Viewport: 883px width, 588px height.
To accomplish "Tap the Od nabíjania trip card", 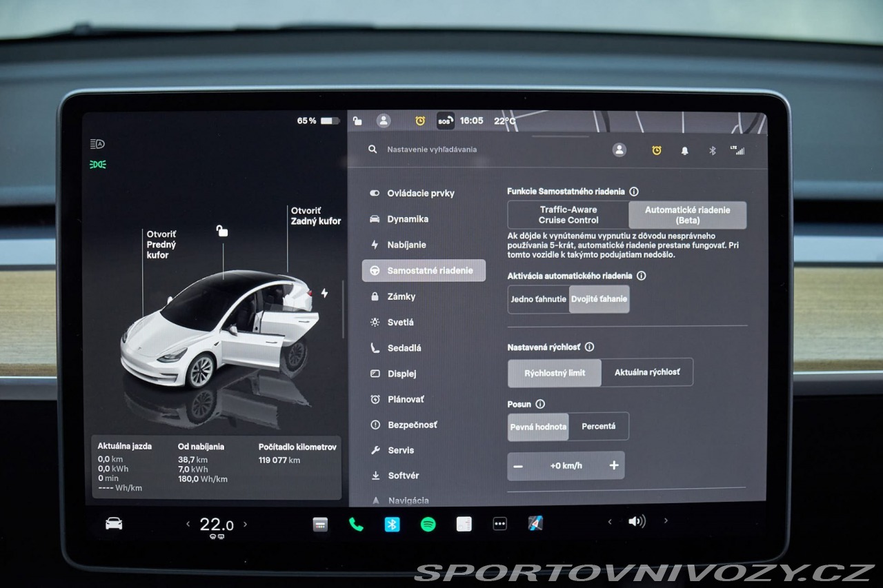I will coord(203,463).
